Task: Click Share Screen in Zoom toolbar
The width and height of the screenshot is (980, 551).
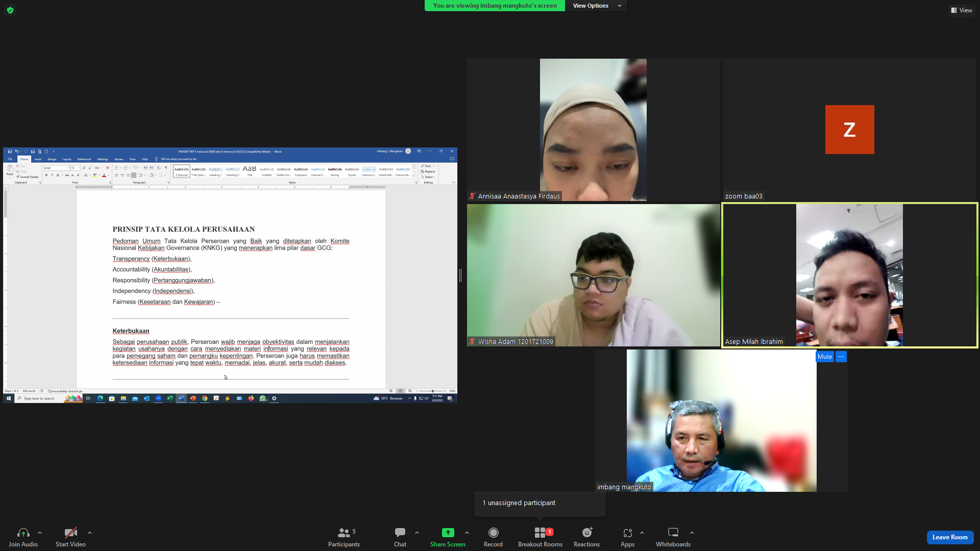Action: click(448, 537)
